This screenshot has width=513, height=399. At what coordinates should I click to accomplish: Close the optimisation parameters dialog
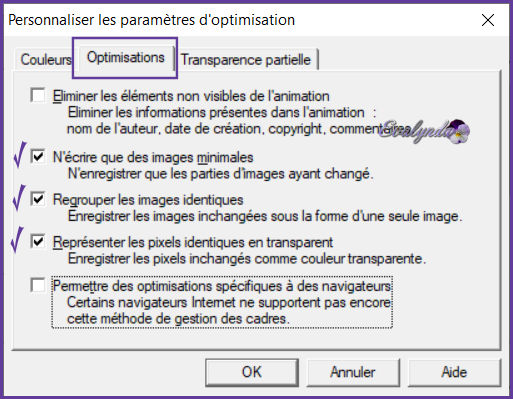[488, 20]
